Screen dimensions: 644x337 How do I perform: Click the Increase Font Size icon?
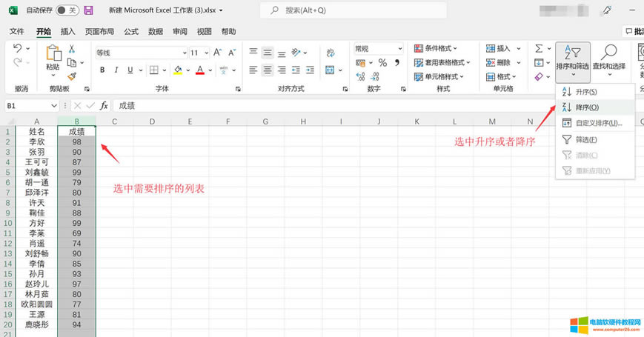click(x=217, y=53)
